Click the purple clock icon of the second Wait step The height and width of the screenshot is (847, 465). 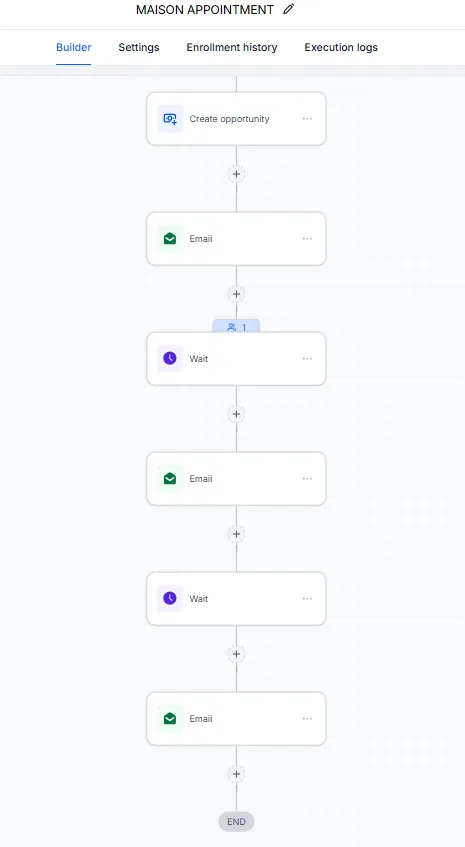[170, 599]
